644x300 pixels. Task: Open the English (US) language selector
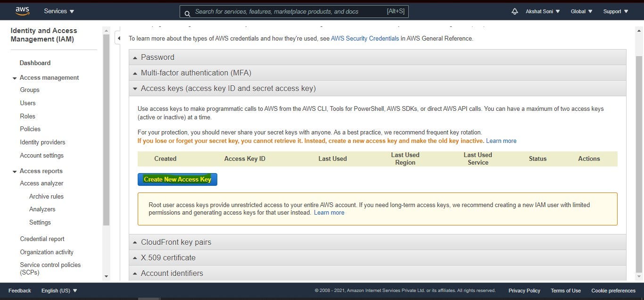[x=59, y=291]
